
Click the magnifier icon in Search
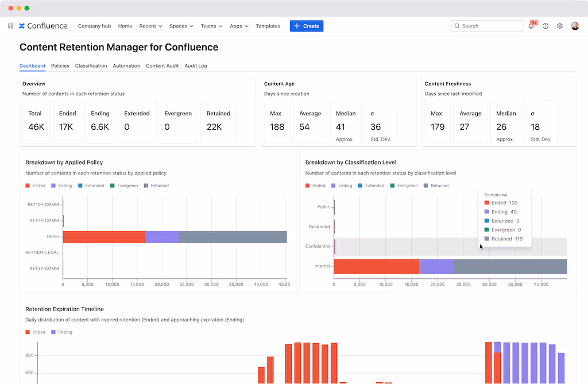point(457,26)
